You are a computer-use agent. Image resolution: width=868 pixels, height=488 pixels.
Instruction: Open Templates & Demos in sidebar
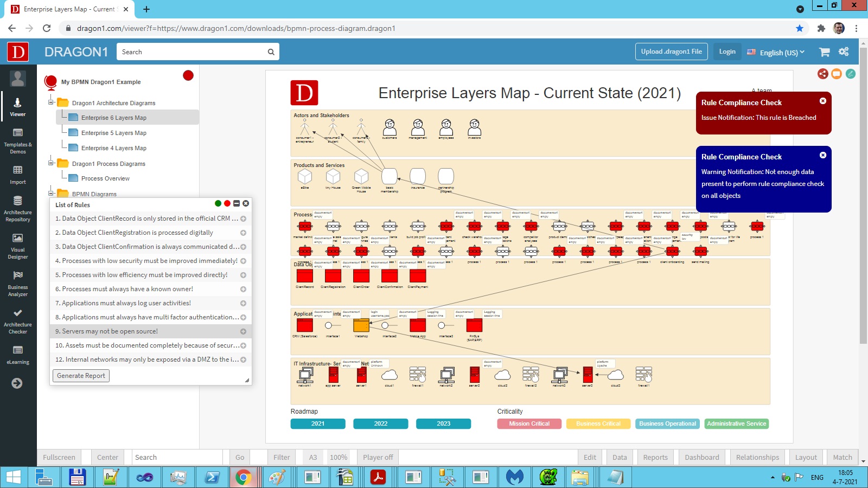18,140
